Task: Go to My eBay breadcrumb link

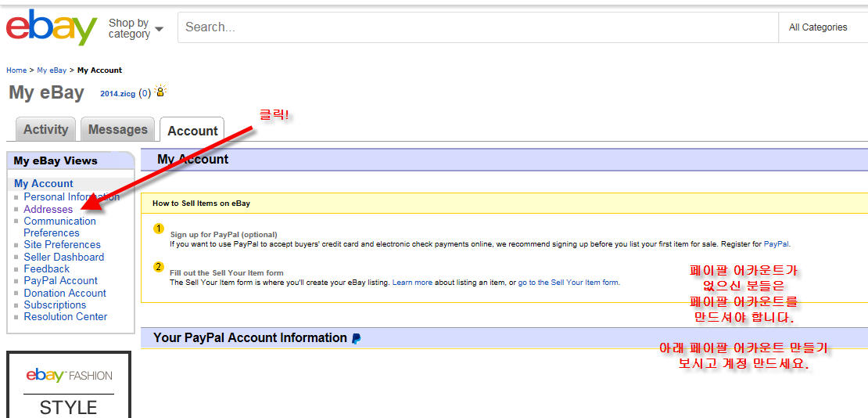Action: (52, 70)
